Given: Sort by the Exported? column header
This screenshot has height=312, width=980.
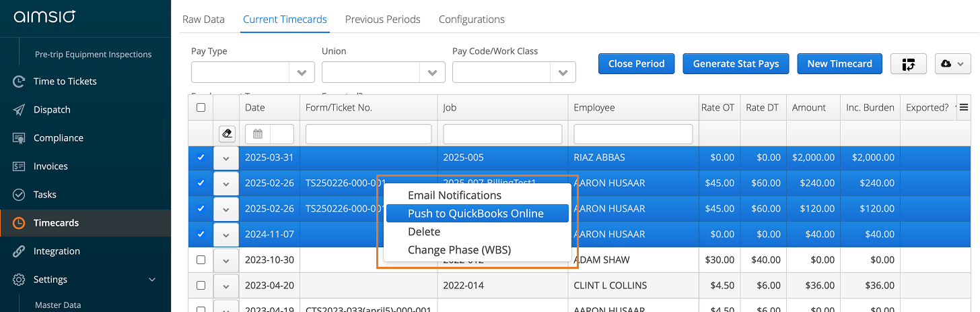Looking at the screenshot, I should (x=928, y=108).
